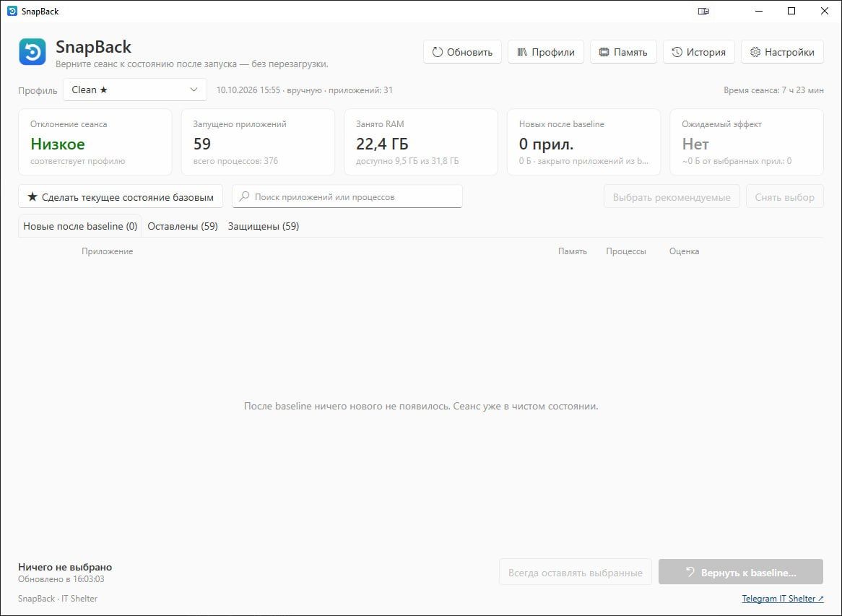Open the Telegram IT Shelter link
The width and height of the screenshot is (842, 616).
pyautogui.click(x=782, y=598)
